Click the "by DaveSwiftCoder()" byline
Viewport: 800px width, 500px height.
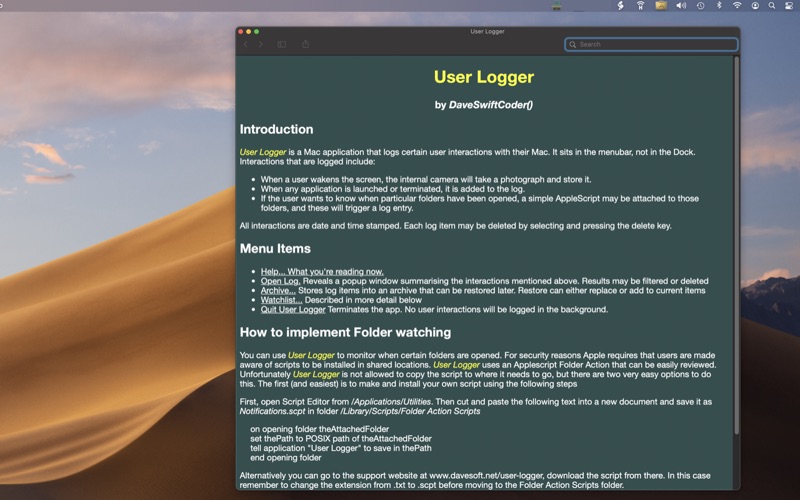484,105
